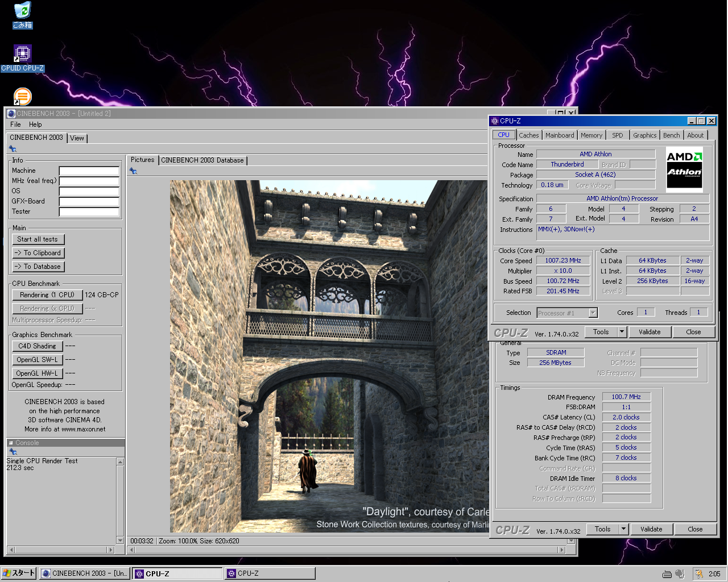This screenshot has width=728, height=582.
Task: Click the keyboard IME icon in system tray
Action: 667,574
